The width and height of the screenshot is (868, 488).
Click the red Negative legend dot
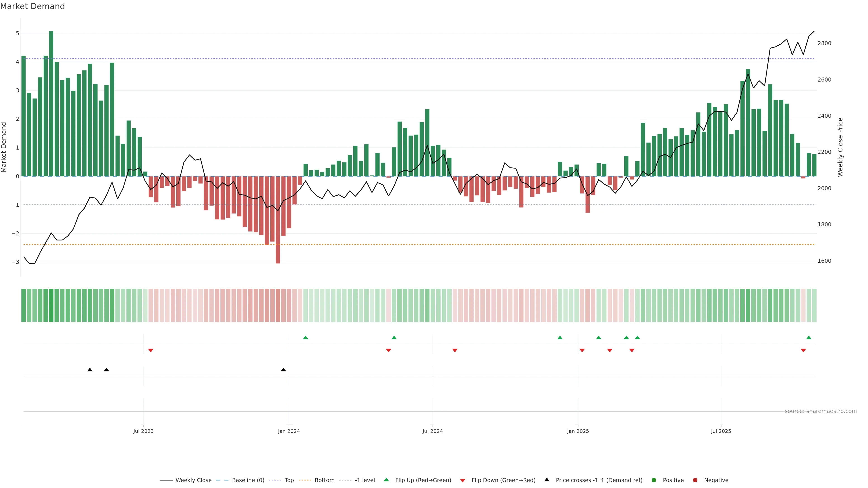[x=695, y=480]
